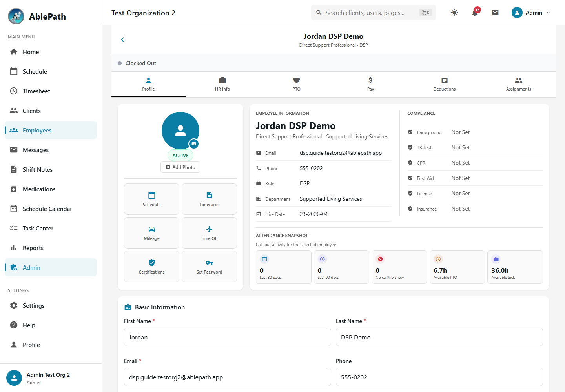
Task: Open Shift Notes in the sidebar
Action: pos(51,169)
